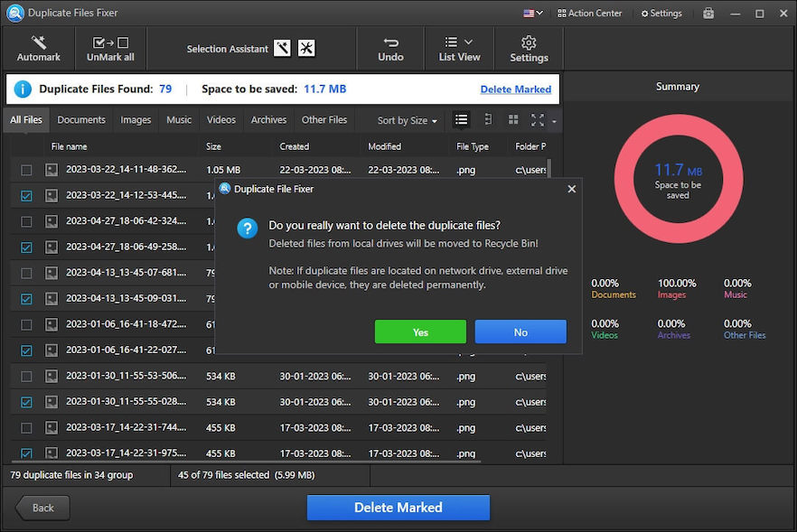
Task: Go Back to the previous screen
Action: coord(42,508)
